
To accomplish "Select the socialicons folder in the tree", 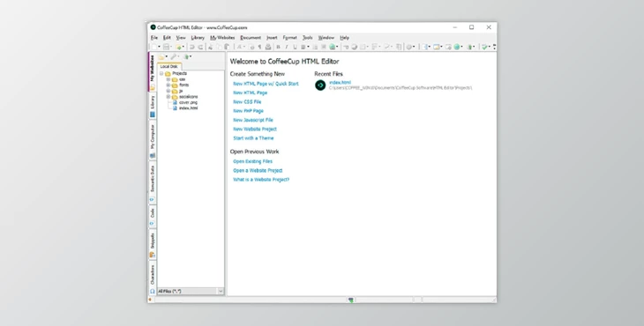I will (x=188, y=97).
